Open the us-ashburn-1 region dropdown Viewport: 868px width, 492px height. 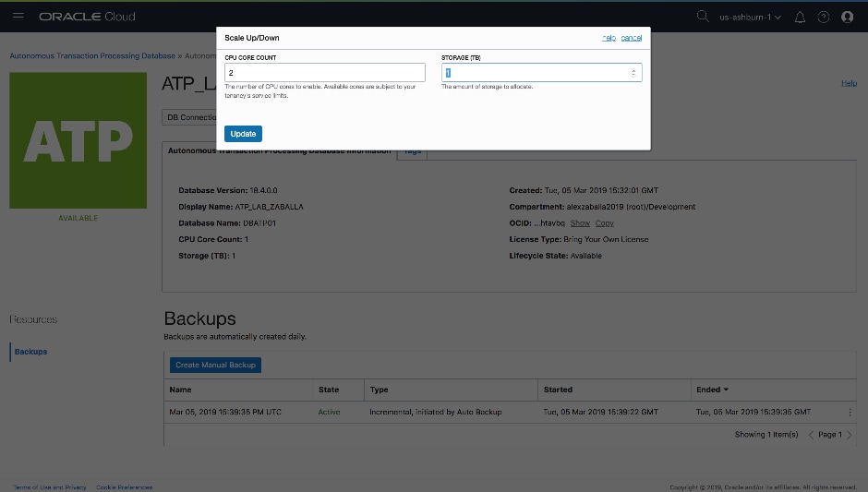click(x=750, y=18)
